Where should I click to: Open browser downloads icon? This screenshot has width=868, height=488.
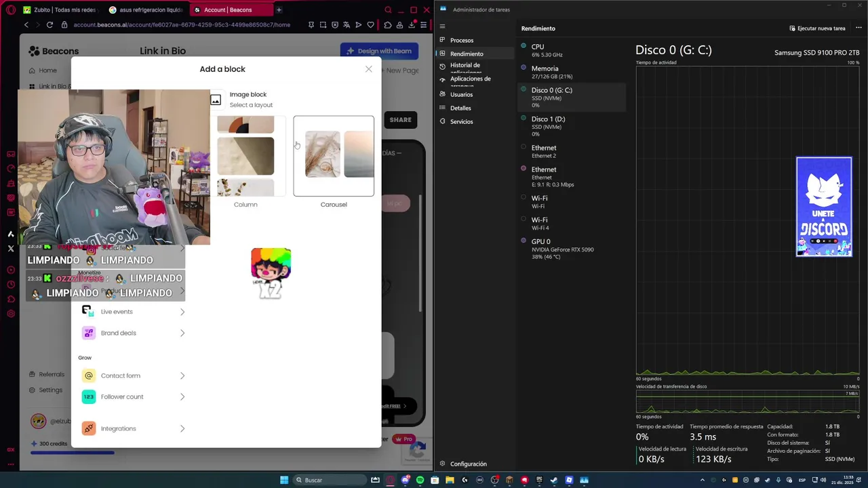tap(412, 25)
